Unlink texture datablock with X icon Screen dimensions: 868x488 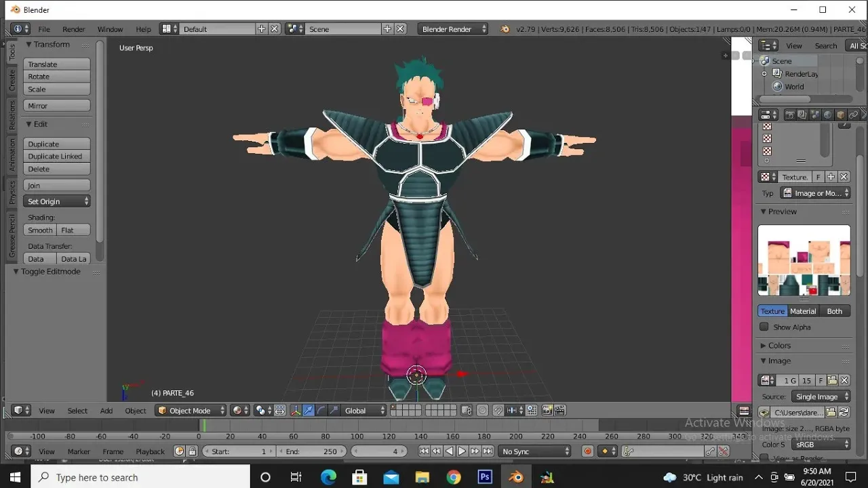tap(844, 177)
